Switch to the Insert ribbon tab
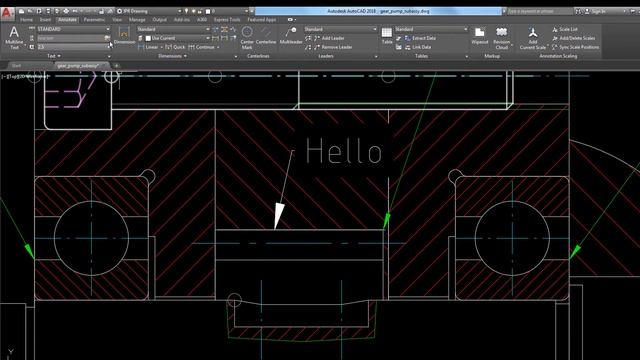 tap(45, 20)
